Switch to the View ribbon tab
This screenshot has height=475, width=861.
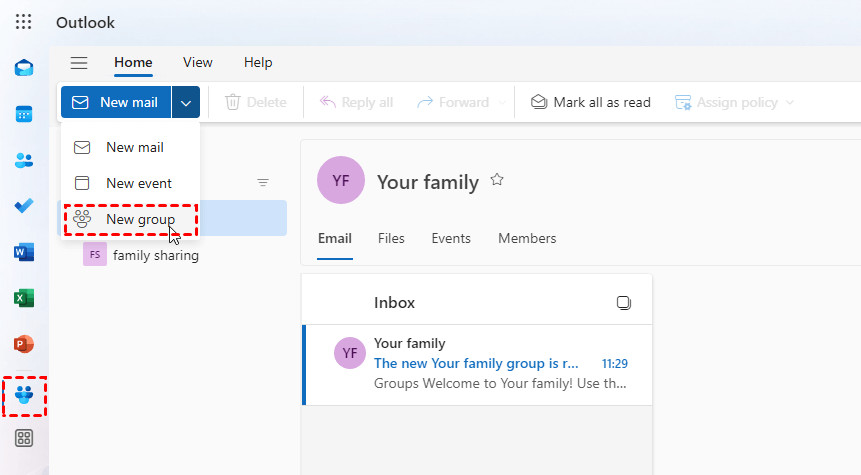(198, 63)
